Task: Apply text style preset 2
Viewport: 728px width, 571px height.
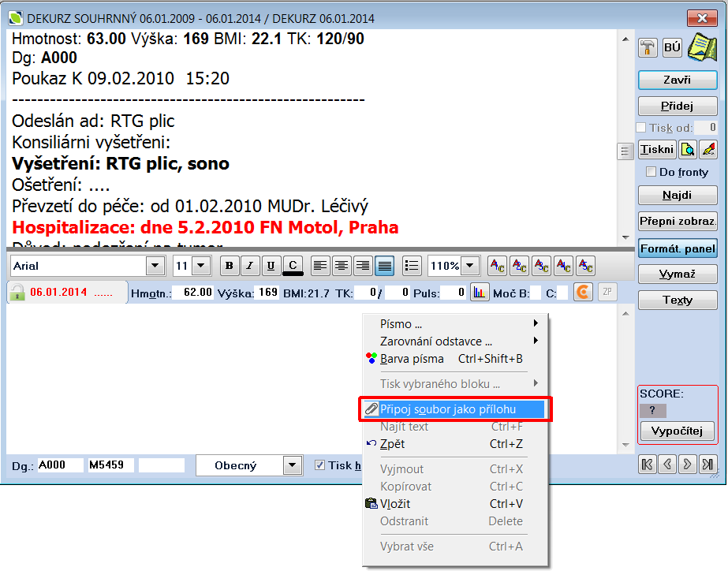Action: click(x=519, y=266)
